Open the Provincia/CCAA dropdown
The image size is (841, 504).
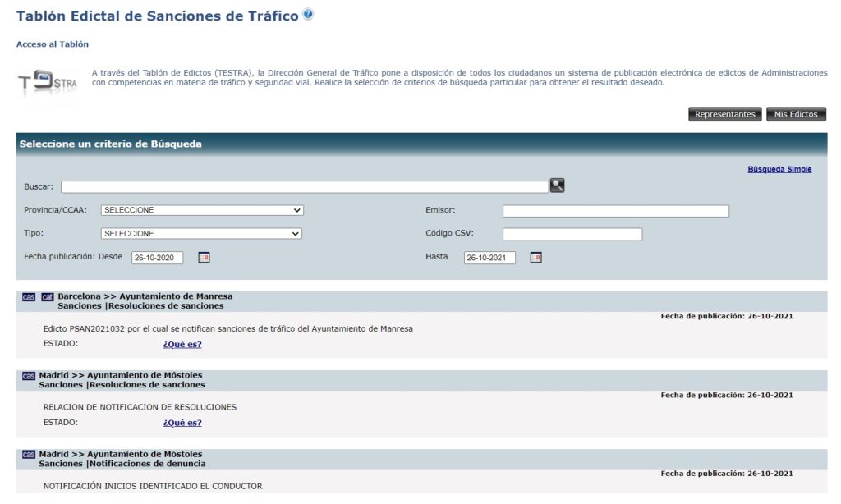coord(201,210)
